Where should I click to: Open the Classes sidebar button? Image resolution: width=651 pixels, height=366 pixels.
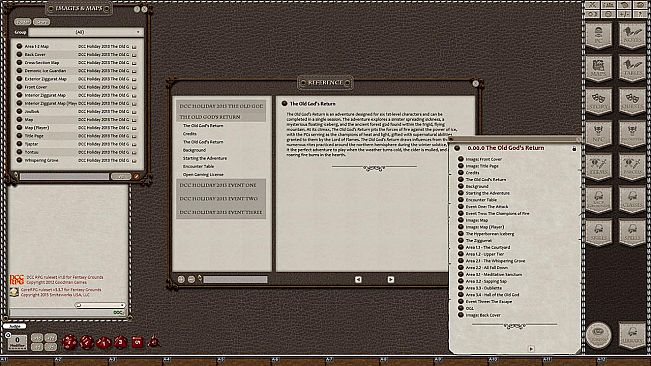tap(632, 200)
